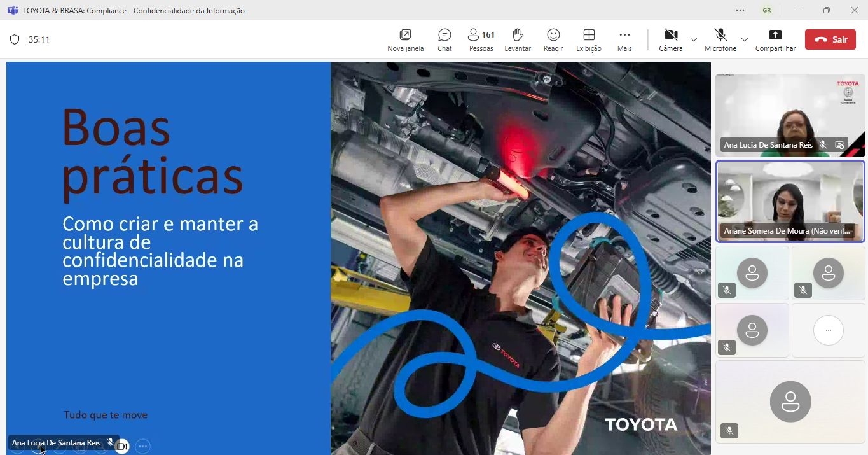Unmute the Microfone

click(x=720, y=39)
